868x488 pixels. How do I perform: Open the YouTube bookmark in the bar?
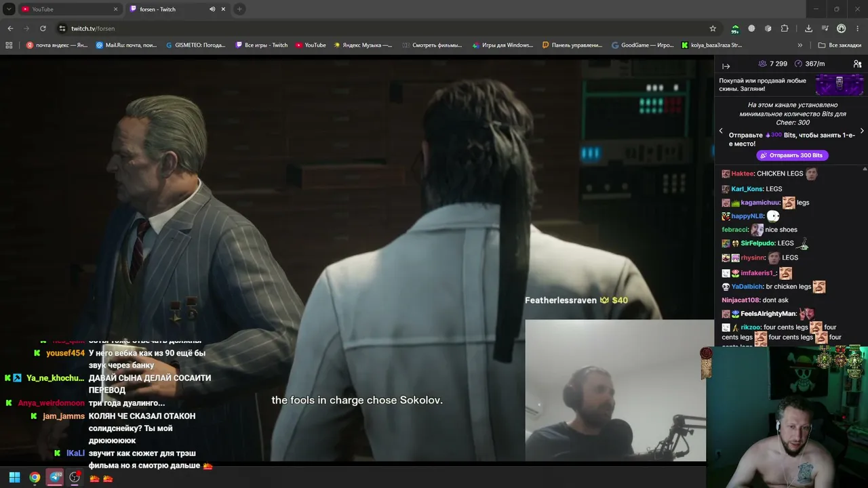[x=311, y=45]
